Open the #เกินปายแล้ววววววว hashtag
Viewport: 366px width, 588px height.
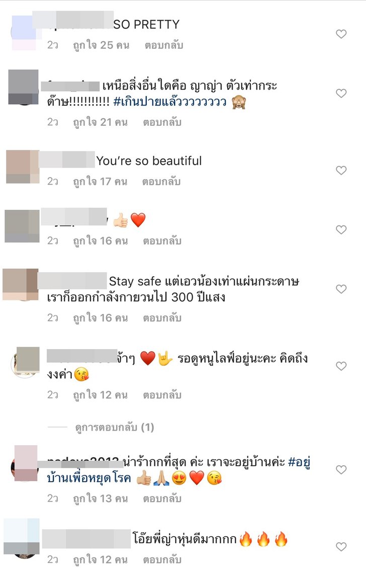(x=170, y=102)
